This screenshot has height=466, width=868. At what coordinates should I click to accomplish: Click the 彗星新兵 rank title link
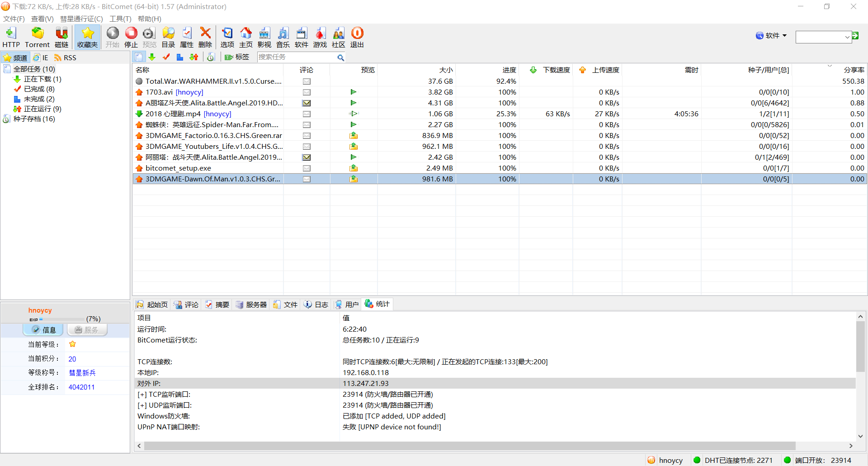point(82,373)
